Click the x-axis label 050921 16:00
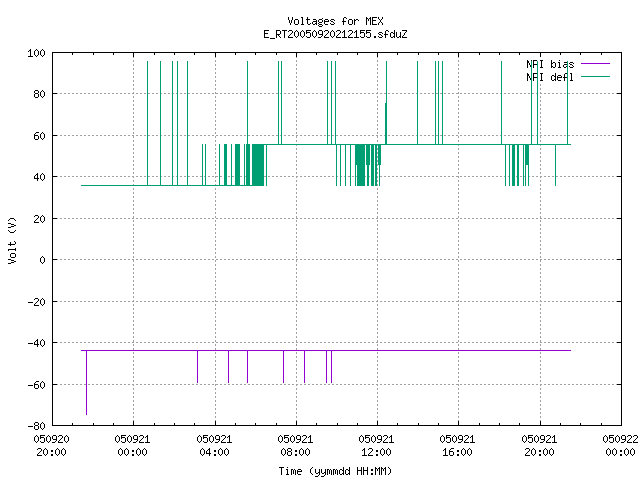 (458, 445)
